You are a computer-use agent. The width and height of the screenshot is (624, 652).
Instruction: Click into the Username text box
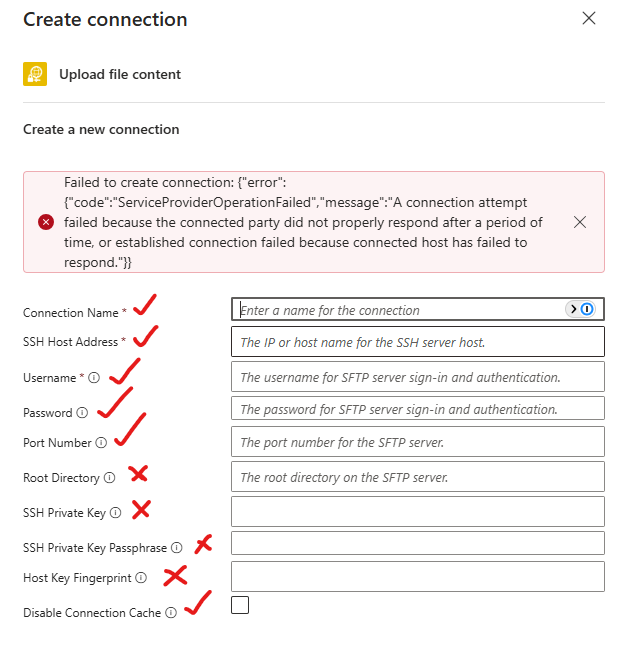tap(418, 377)
